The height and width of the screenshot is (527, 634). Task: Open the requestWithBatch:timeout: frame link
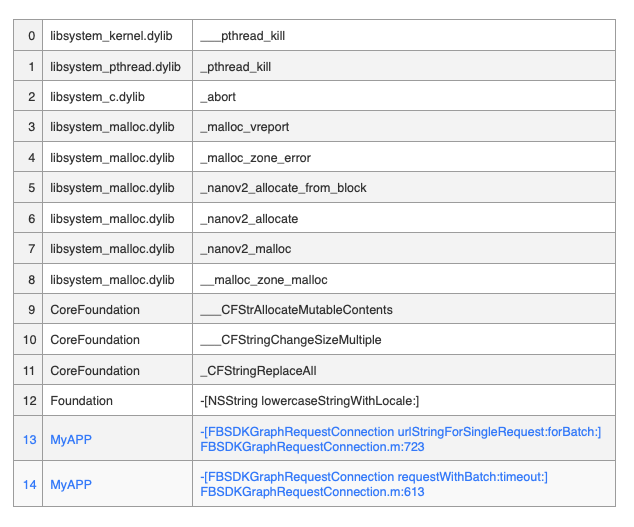click(374, 484)
